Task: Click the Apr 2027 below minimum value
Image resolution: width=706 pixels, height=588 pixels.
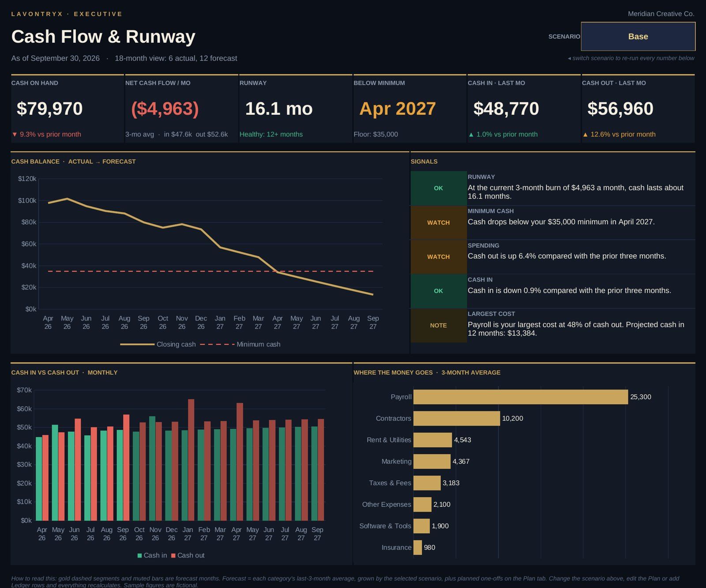Action: tap(397, 109)
